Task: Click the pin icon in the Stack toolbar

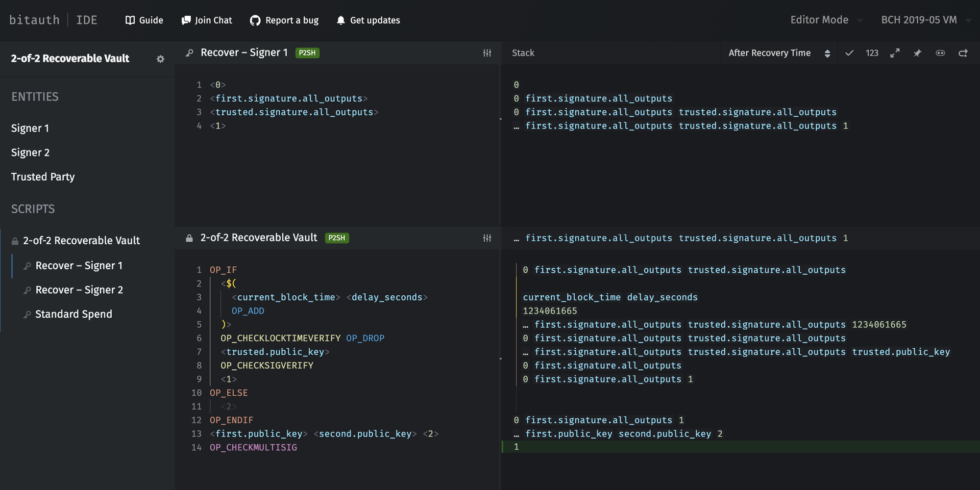Action: click(x=917, y=52)
